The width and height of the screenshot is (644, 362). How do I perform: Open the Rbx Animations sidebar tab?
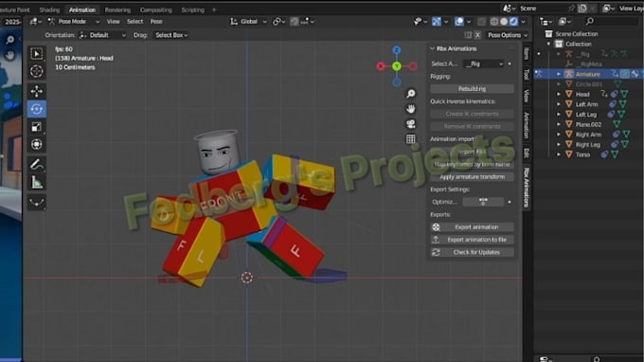pos(527,187)
